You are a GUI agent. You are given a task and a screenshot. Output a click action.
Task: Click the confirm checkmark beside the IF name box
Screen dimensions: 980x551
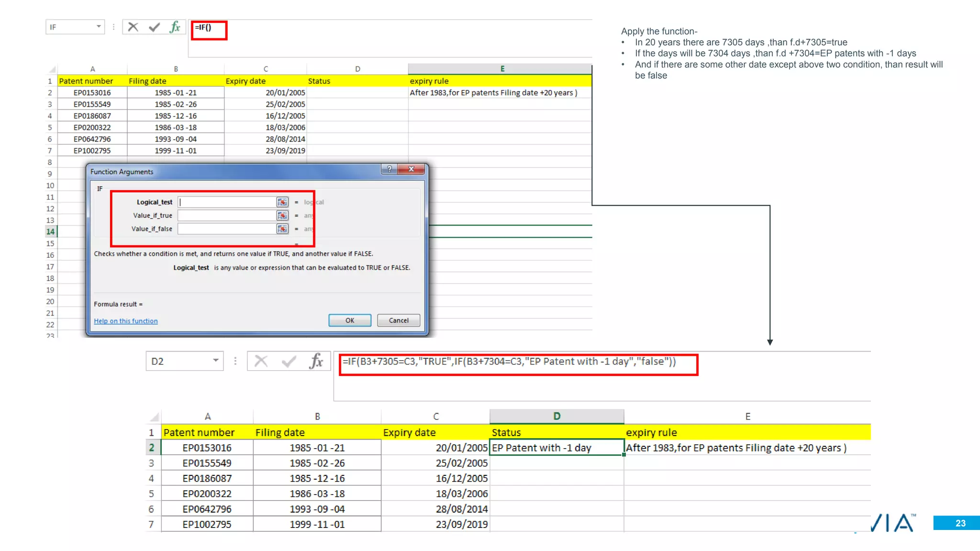click(154, 27)
